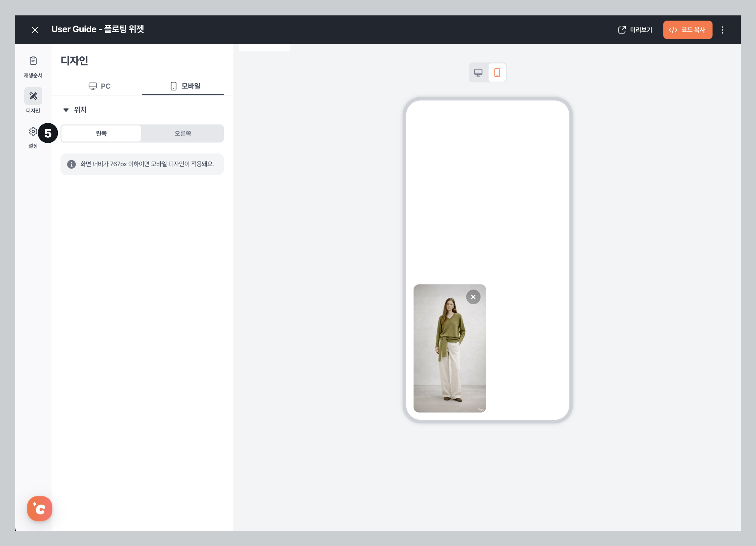Open the three-dot more options menu
The height and width of the screenshot is (546, 756).
pyautogui.click(x=722, y=30)
